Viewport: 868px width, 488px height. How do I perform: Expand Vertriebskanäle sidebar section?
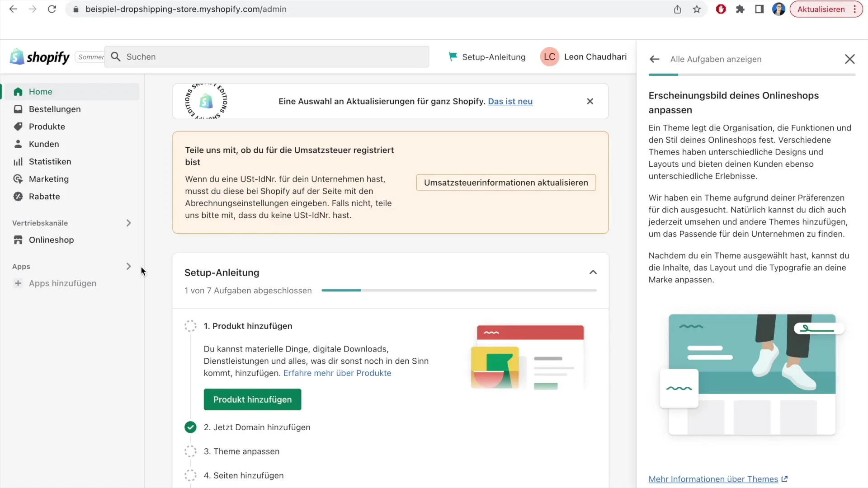[128, 222]
